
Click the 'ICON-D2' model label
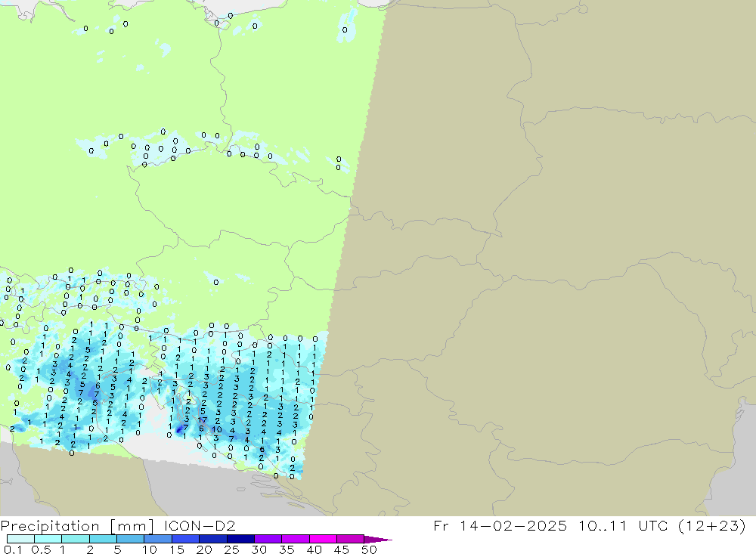(200, 525)
